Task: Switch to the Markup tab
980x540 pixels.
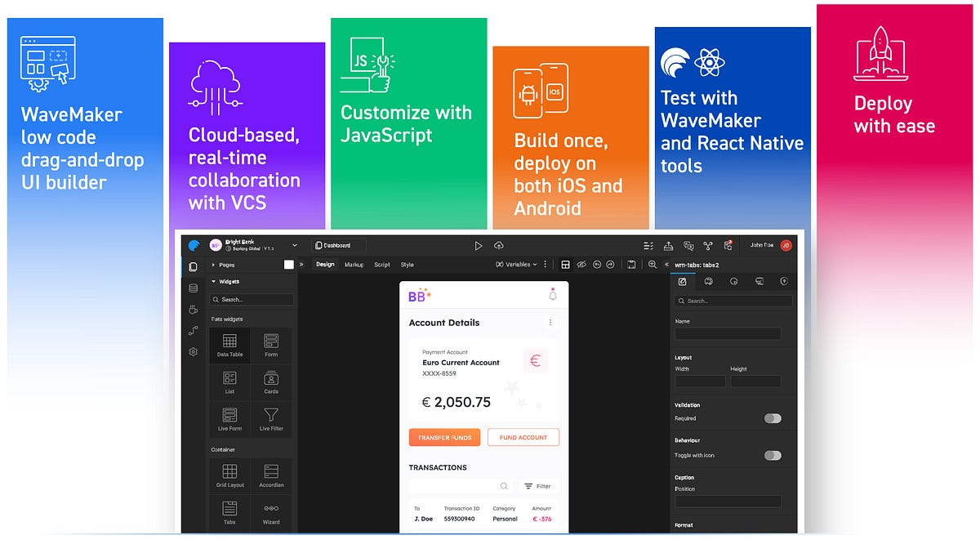Action: click(354, 265)
